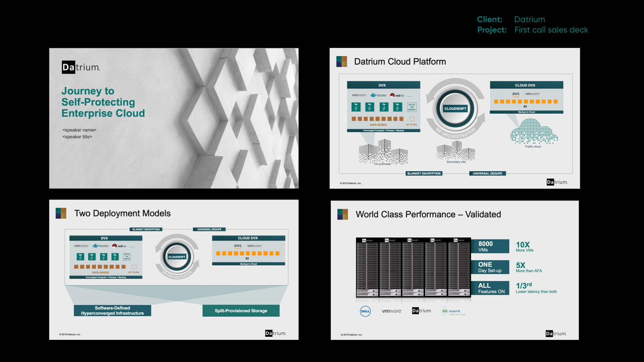Click the Datrium logo on title slide
Screen dimensions: 644x362
(x=81, y=67)
